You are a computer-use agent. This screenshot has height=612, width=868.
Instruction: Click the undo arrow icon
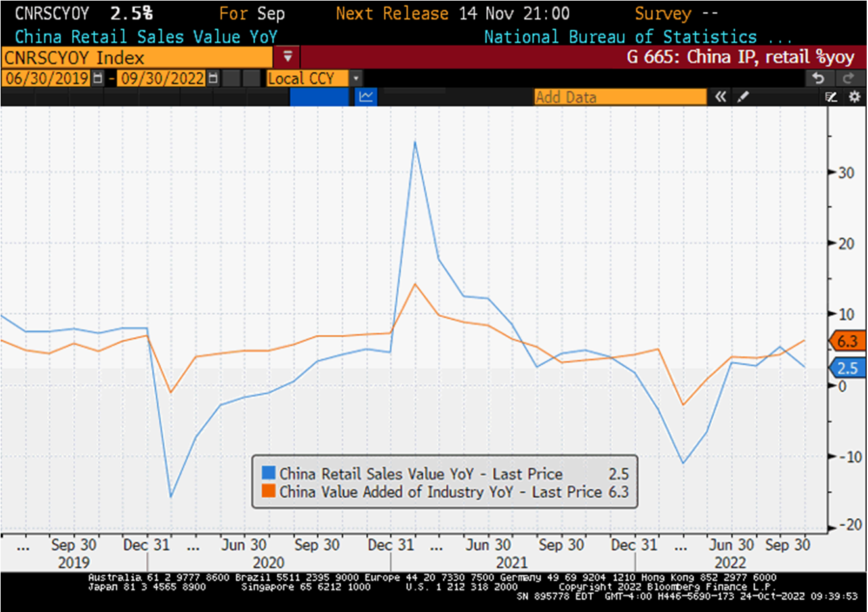coord(818,78)
